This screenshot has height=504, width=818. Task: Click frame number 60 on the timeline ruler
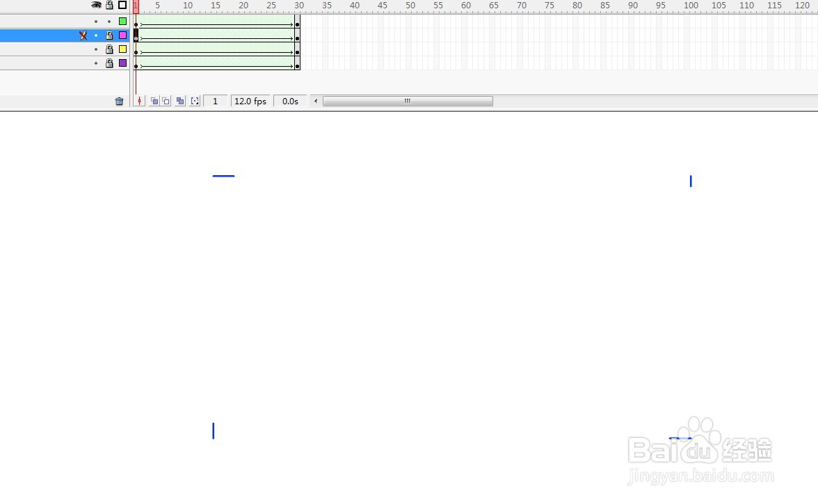click(x=466, y=5)
